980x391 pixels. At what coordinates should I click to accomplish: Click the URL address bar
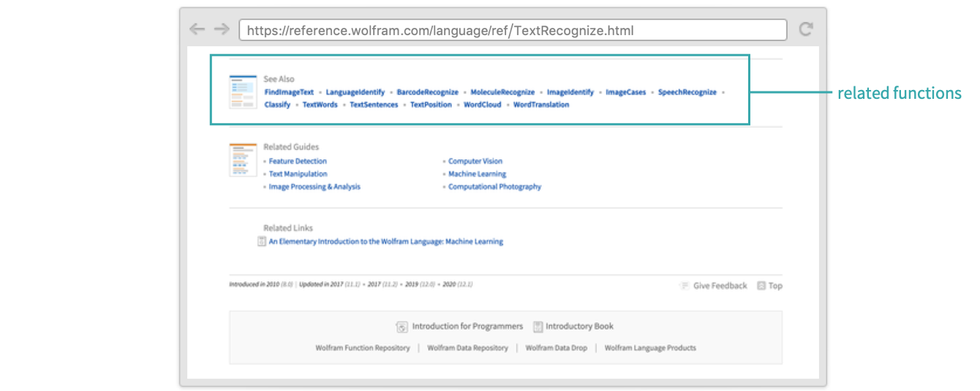click(x=513, y=30)
